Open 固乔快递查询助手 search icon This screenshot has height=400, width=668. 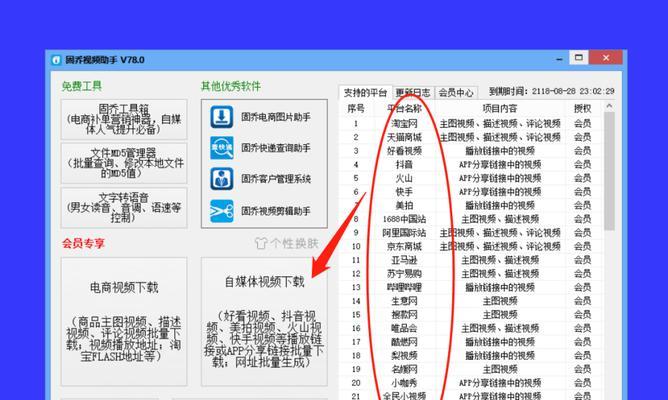coord(222,148)
